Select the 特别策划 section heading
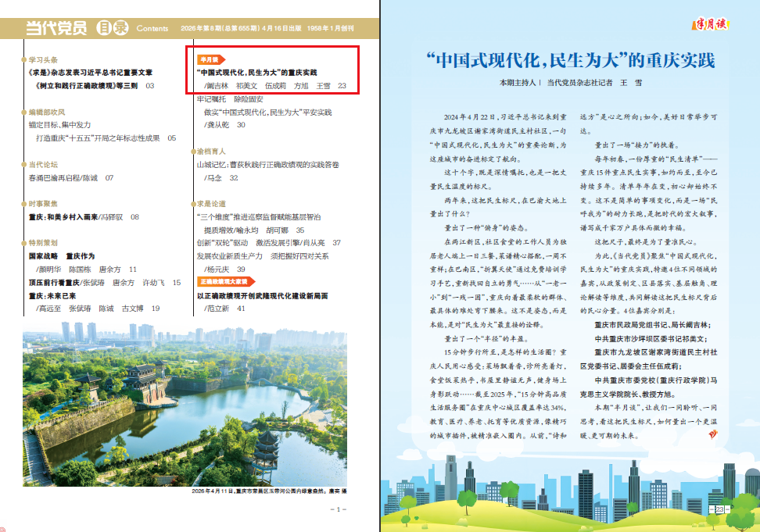The width and height of the screenshot is (760, 532). point(43,243)
